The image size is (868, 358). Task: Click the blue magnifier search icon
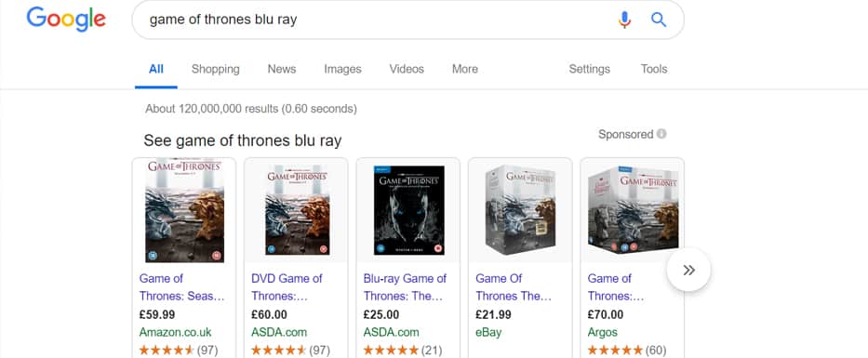(x=658, y=20)
